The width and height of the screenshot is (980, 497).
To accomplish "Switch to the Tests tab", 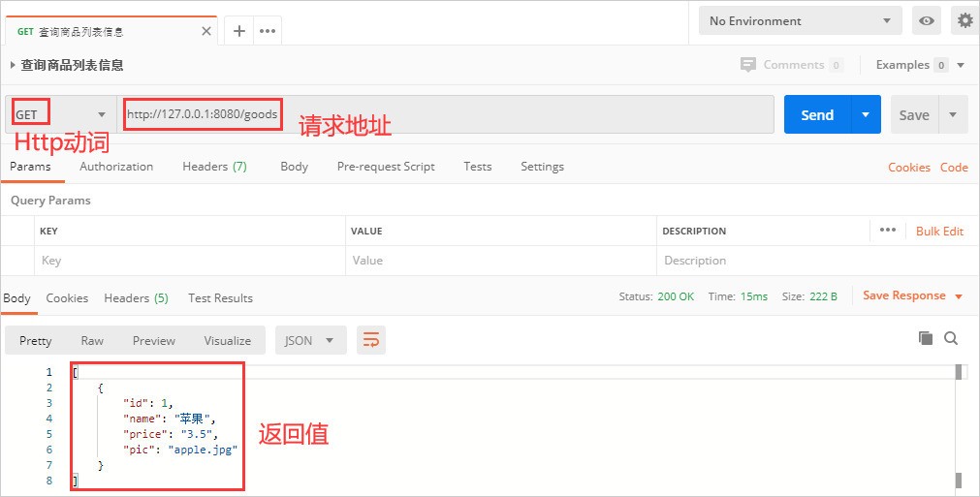I will pos(478,167).
